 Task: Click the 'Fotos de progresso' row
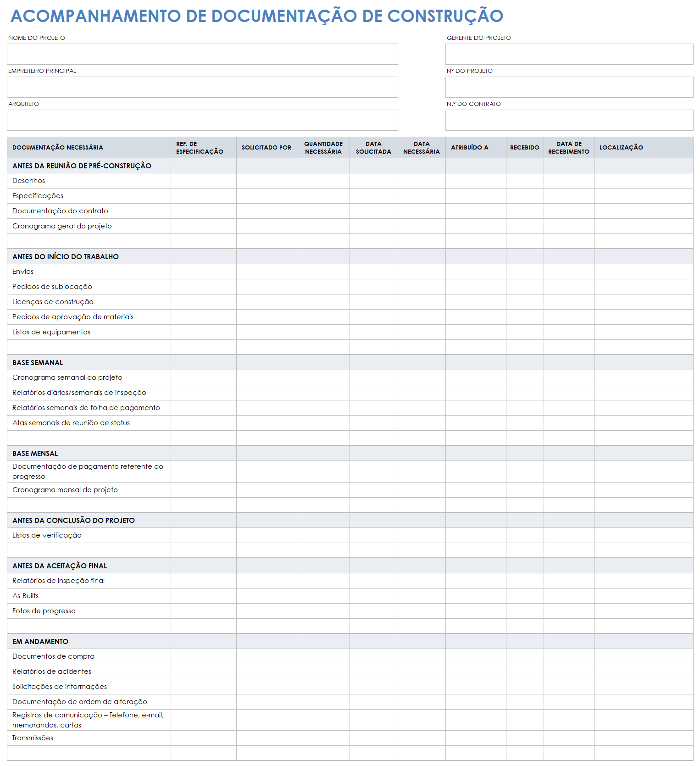click(x=350, y=611)
